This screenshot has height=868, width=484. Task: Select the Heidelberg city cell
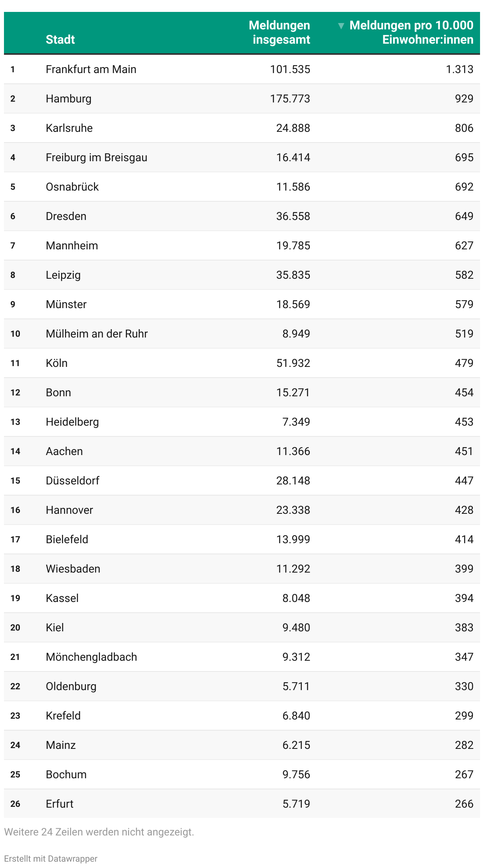72,422
